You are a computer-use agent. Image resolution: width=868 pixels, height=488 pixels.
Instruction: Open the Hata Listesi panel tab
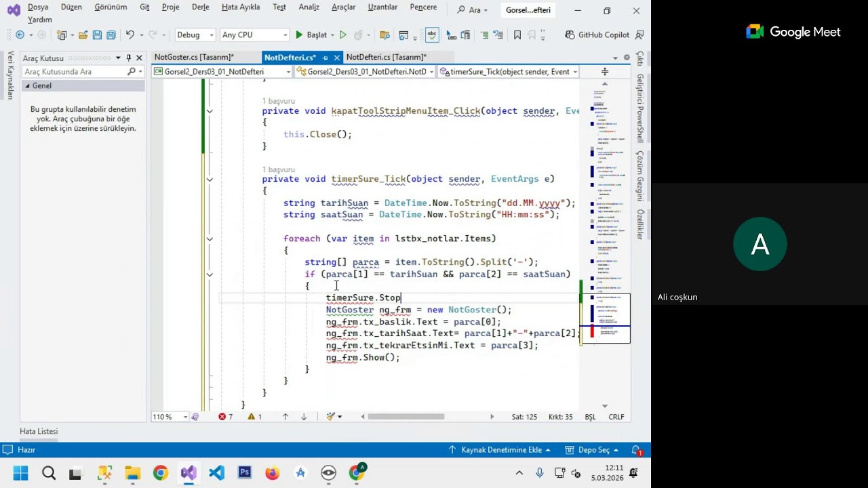tap(39, 432)
